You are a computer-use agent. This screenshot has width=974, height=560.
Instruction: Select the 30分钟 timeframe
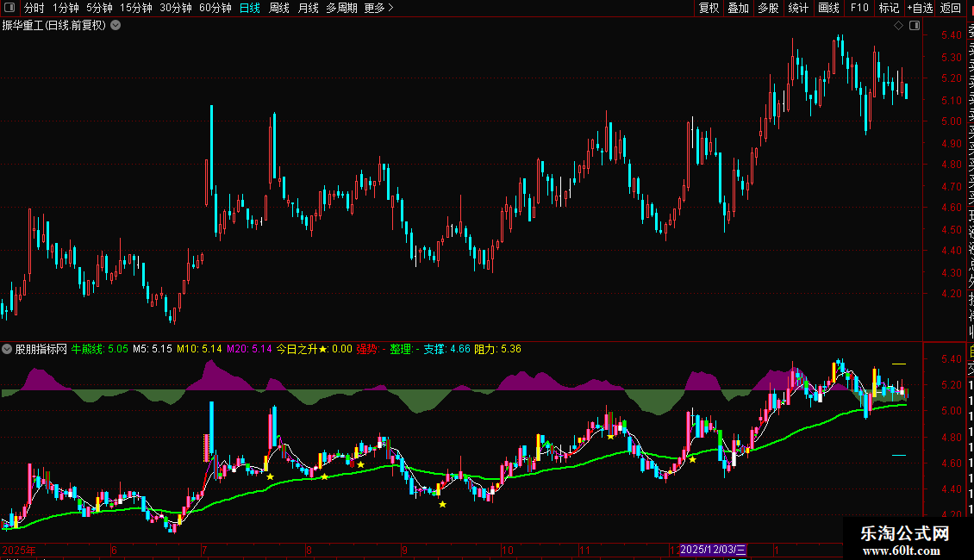click(176, 8)
